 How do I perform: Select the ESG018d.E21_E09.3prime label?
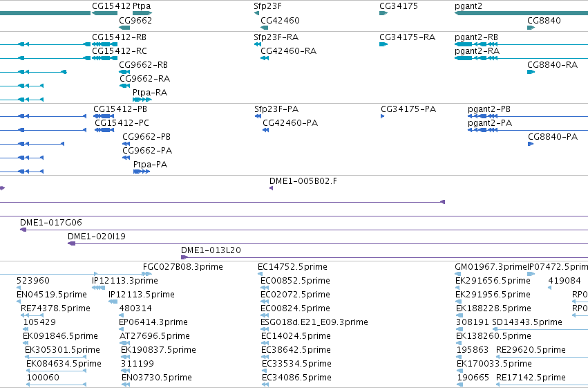tap(314, 322)
